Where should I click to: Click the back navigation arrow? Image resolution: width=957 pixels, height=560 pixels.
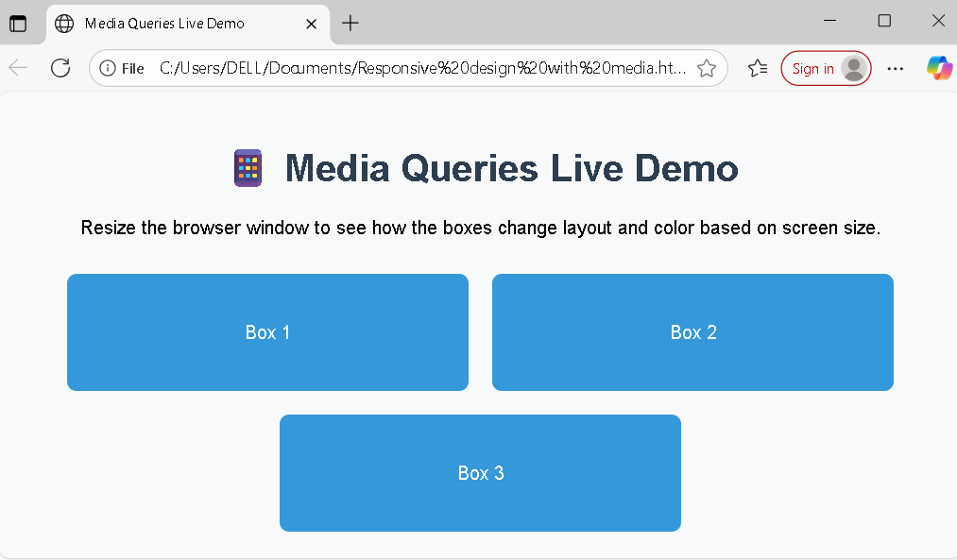click(17, 67)
